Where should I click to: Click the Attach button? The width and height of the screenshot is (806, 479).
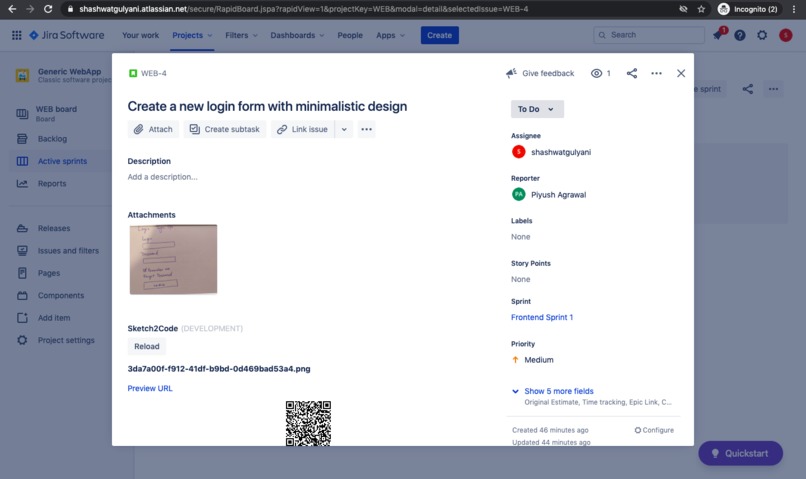click(153, 129)
